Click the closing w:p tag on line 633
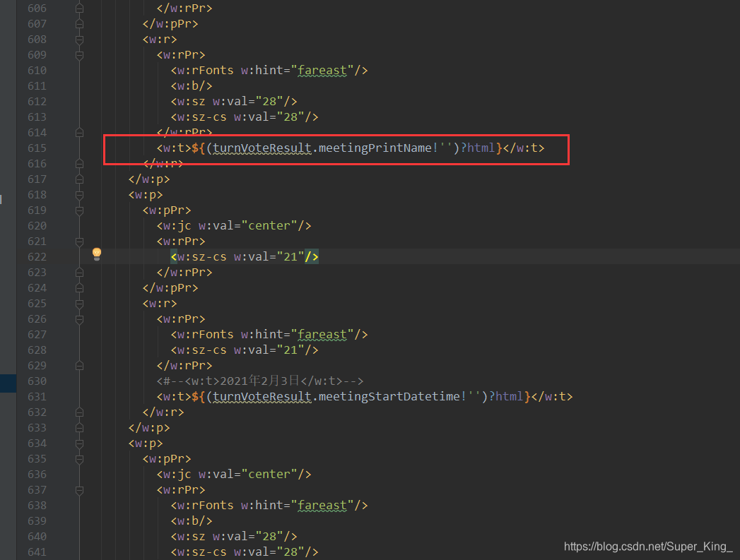This screenshot has width=740, height=560. coord(148,427)
